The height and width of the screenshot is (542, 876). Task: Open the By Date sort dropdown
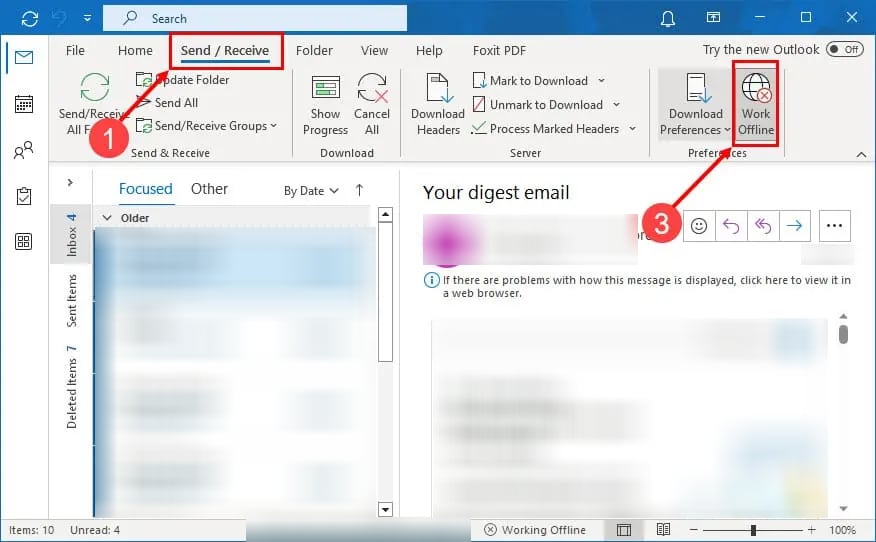[311, 191]
